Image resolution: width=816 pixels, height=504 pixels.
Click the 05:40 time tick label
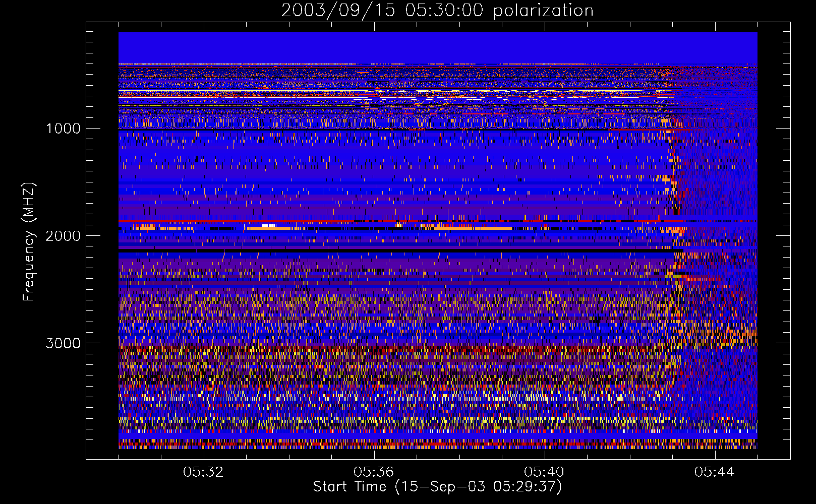pyautogui.click(x=544, y=472)
